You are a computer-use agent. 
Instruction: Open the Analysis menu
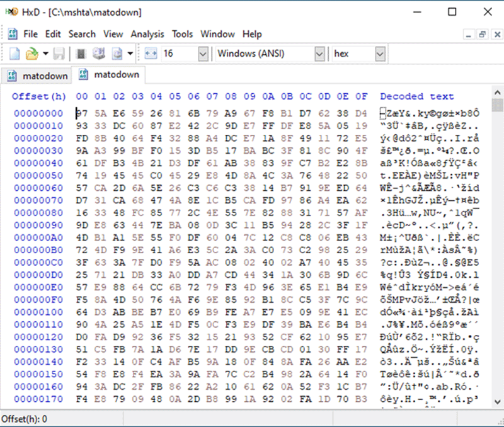(147, 34)
